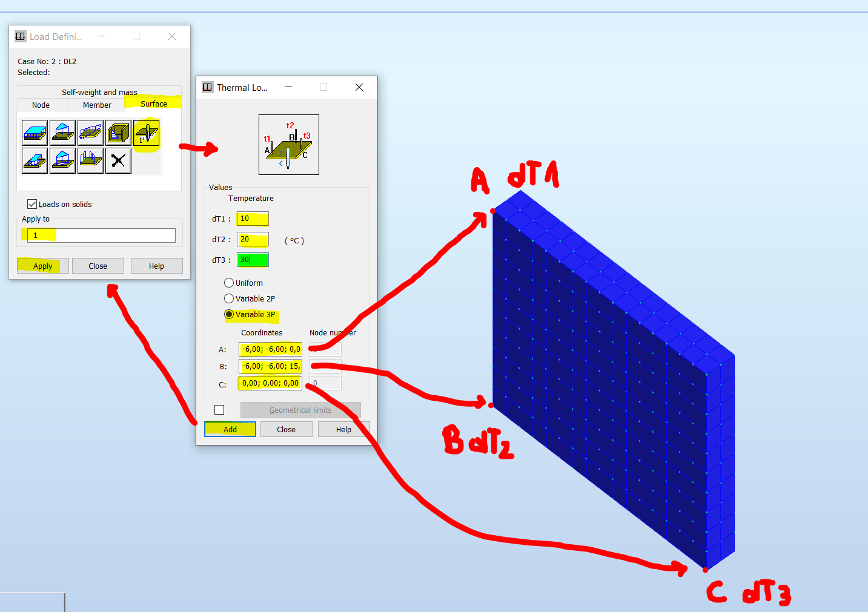The image size is (868, 612).
Task: Select the highlighted thermal load icon
Action: 147,132
